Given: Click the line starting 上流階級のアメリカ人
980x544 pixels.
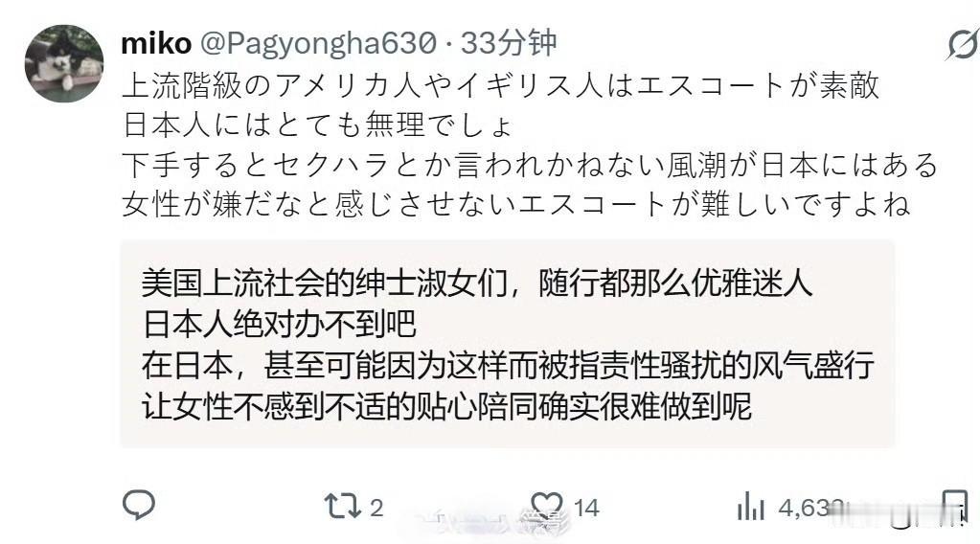Looking at the screenshot, I should 501,85.
